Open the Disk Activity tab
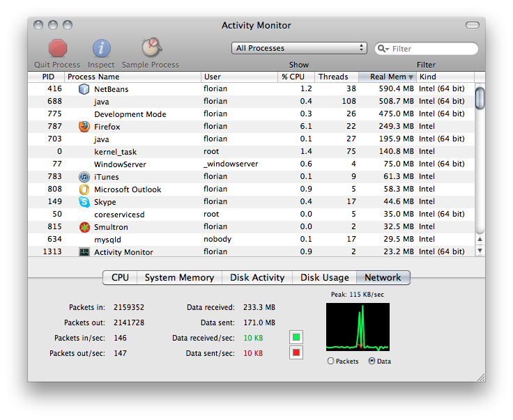Image resolution: width=513 pixels, height=420 pixels. [257, 277]
